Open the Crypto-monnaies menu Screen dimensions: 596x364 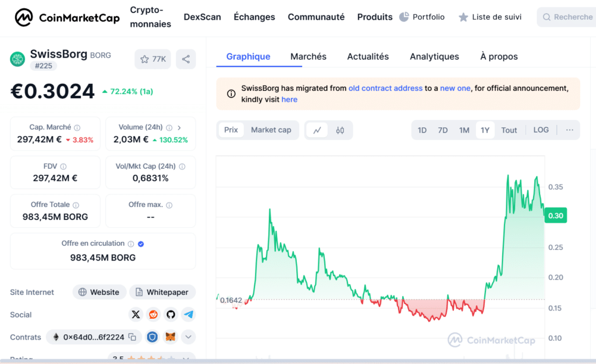pos(151,17)
